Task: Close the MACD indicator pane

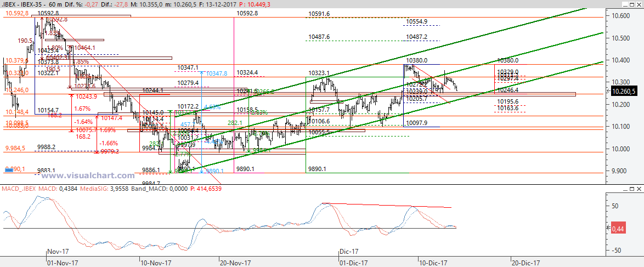Action: (x=639, y=189)
